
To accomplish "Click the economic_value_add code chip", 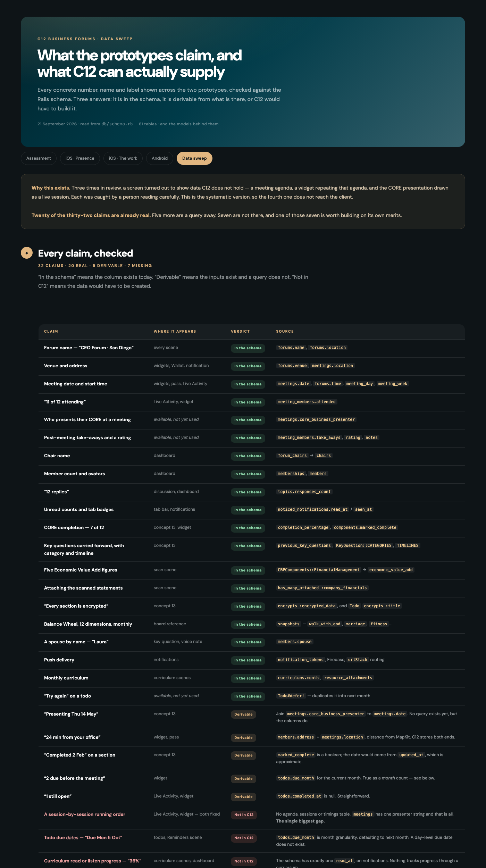I will click(391, 570).
